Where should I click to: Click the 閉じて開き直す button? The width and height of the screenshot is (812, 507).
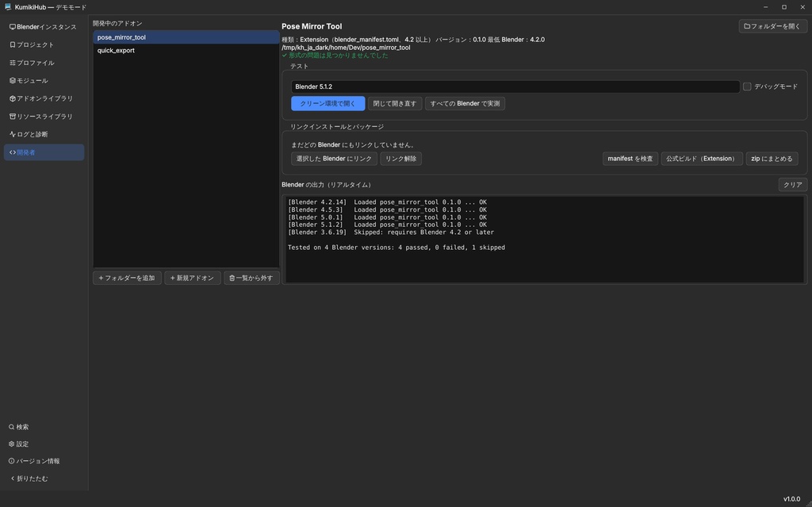(x=395, y=104)
